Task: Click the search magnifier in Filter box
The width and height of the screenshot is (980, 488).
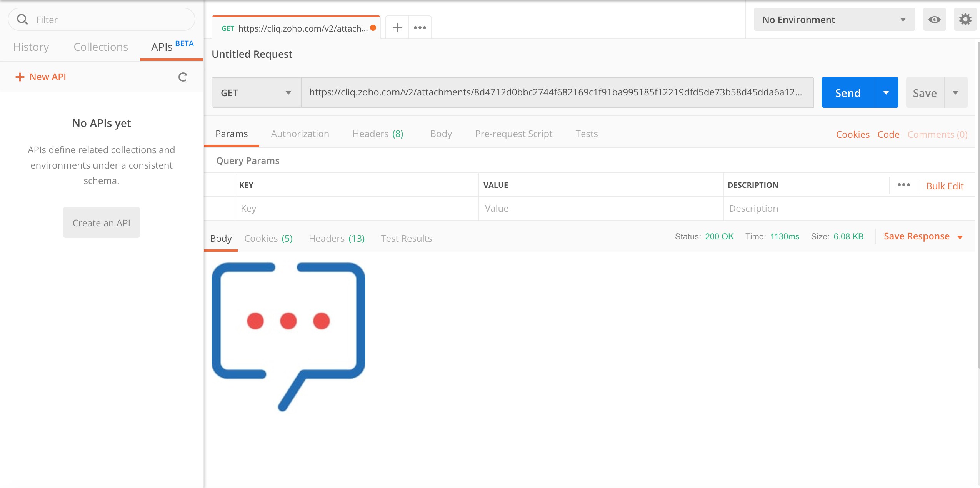Action: click(x=22, y=19)
